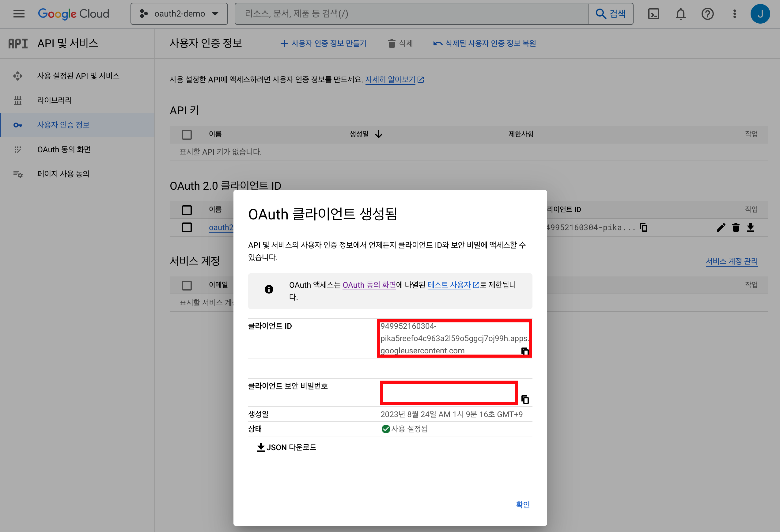This screenshot has height=532, width=780.
Task: Copy the truncated client ID in table row
Action: point(643,228)
